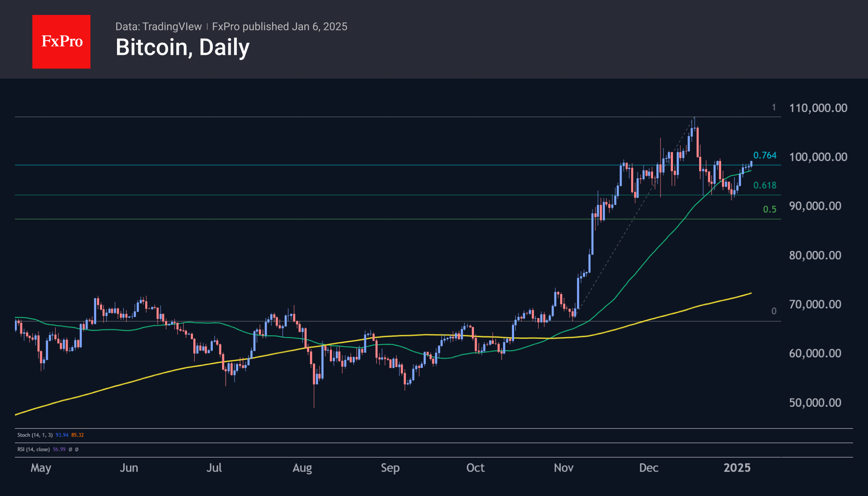Click the 0.764 Fibonacci level label
This screenshot has width=868, height=496.
[764, 156]
